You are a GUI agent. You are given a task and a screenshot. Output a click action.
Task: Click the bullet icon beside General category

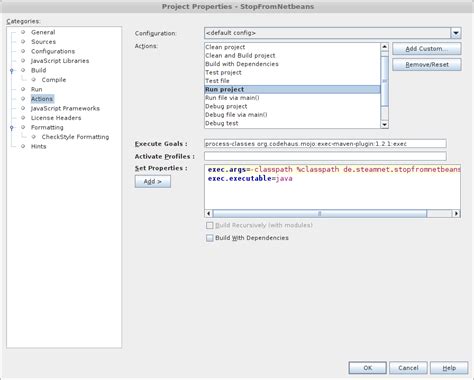(23, 32)
